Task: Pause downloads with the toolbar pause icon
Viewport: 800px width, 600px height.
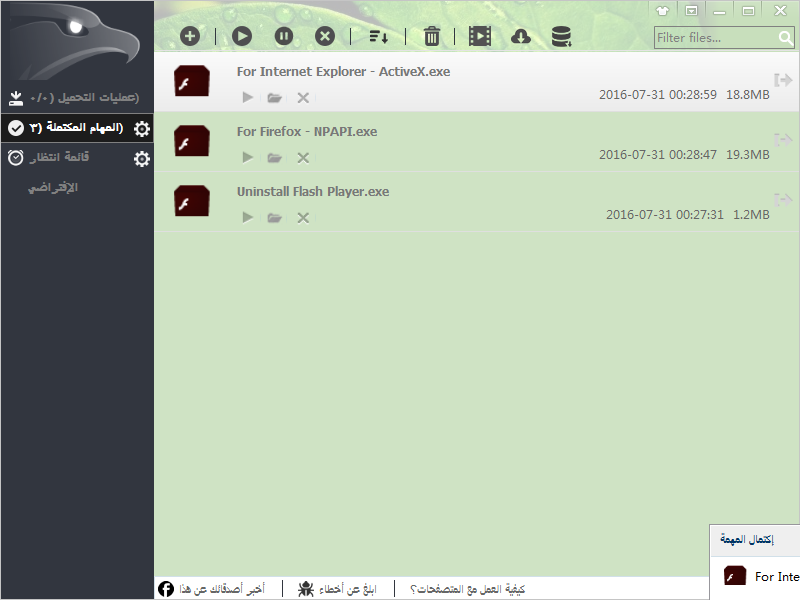Action: click(x=284, y=36)
